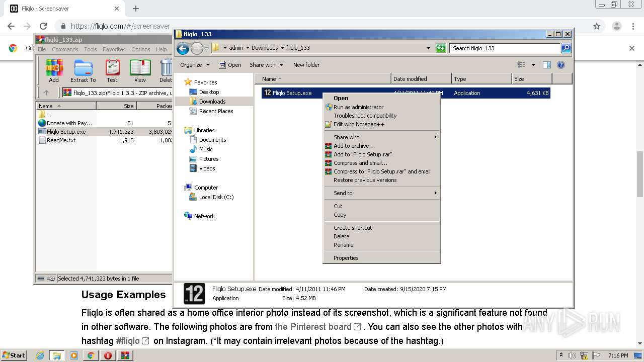Viewport: 644px width, 362px height.
Task: Select Pictures library
Action: 209,159
